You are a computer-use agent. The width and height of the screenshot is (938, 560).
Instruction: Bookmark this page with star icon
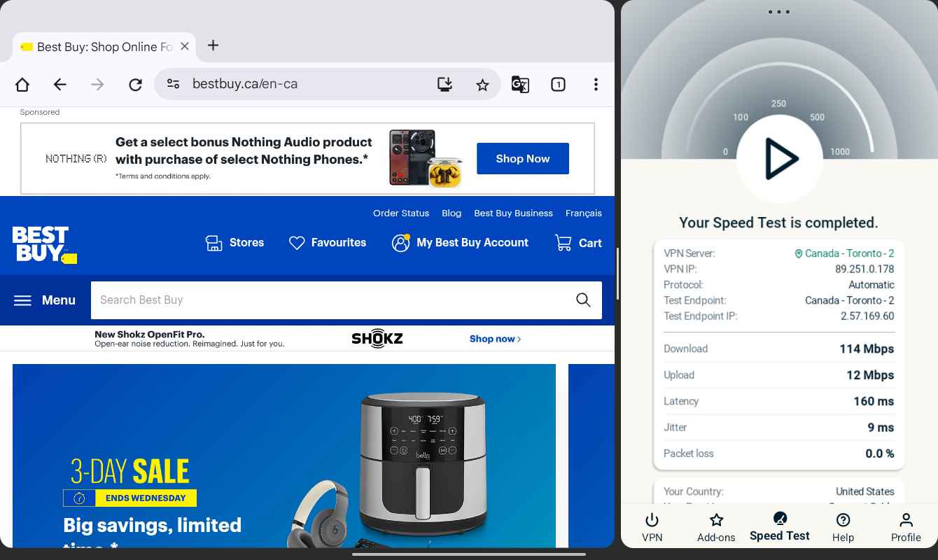point(482,85)
